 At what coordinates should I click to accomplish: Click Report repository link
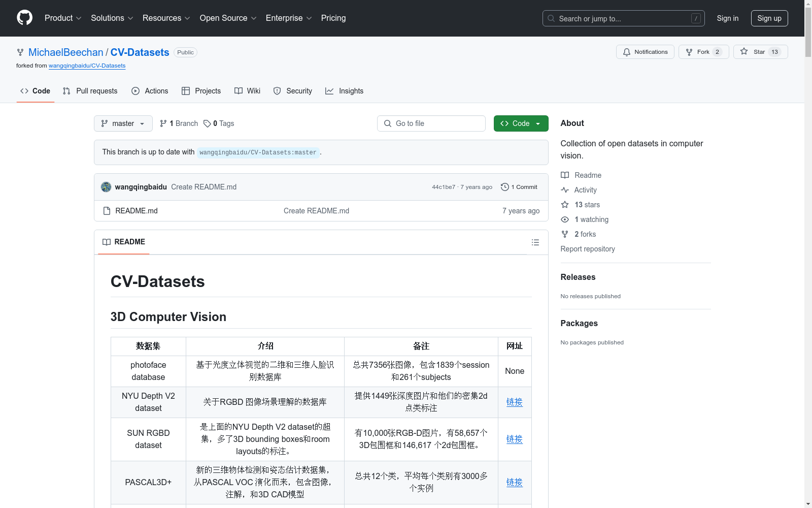click(x=588, y=249)
